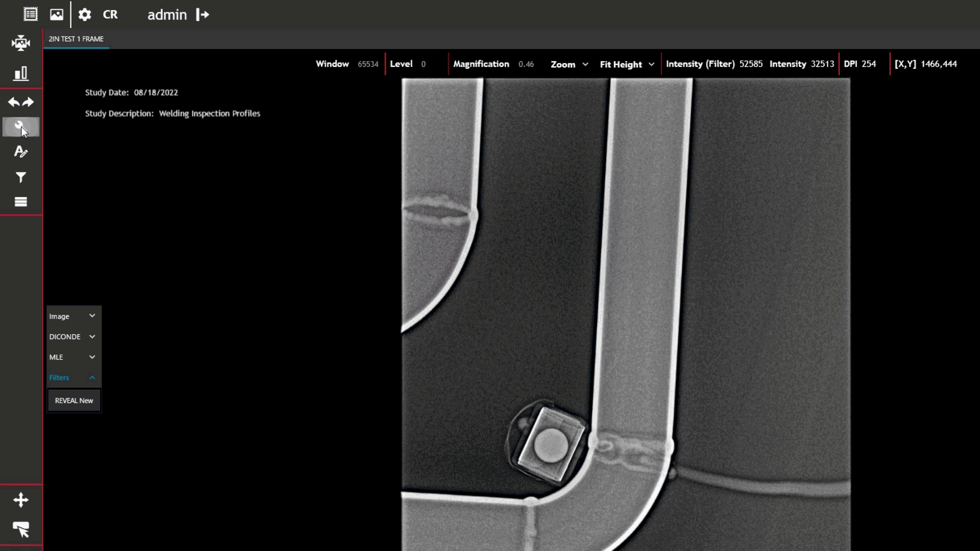This screenshot has height=551, width=980.
Task: Select the image fit/flip tool icon
Action: tap(21, 43)
